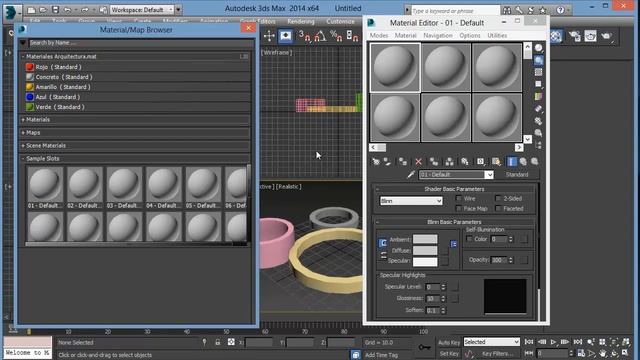Toggle the selection lock icon in status bar
The image size is (640, 360).
pos(218,342)
